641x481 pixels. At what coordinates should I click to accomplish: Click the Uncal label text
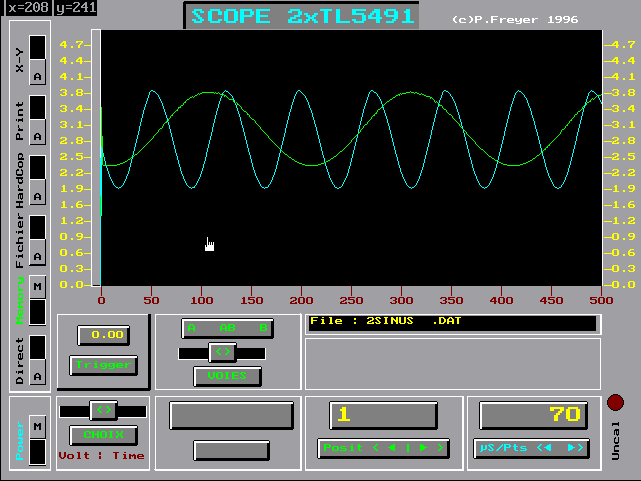pyautogui.click(x=615, y=441)
